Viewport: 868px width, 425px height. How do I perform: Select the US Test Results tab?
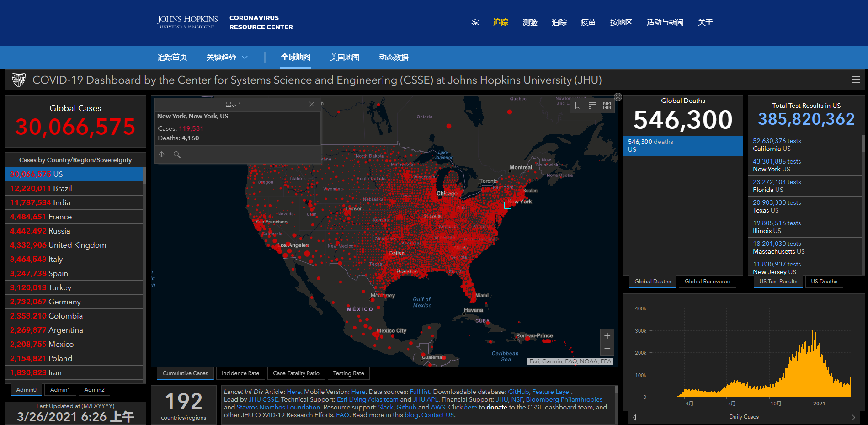pyautogui.click(x=778, y=282)
